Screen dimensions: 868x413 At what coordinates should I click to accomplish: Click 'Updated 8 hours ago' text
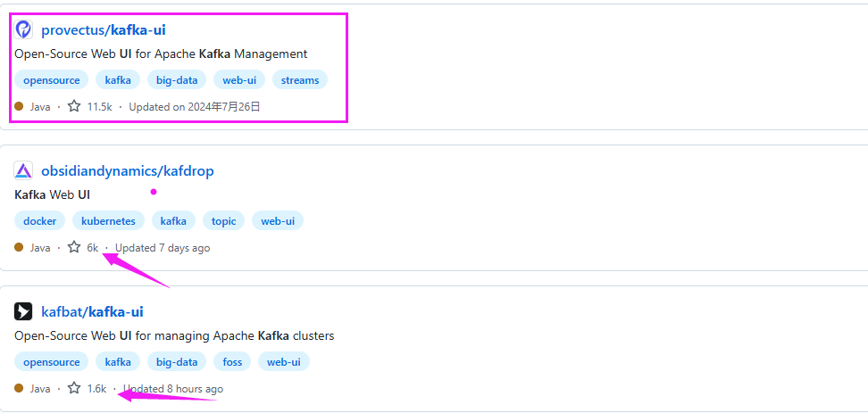[x=173, y=389]
